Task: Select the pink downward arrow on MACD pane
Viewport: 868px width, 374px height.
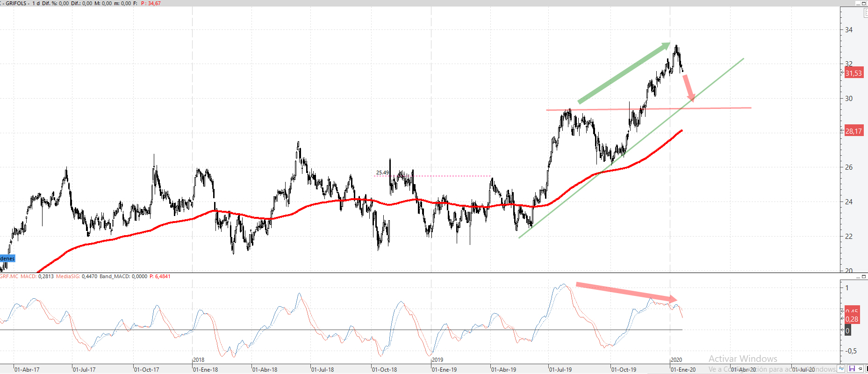Action: (x=626, y=291)
